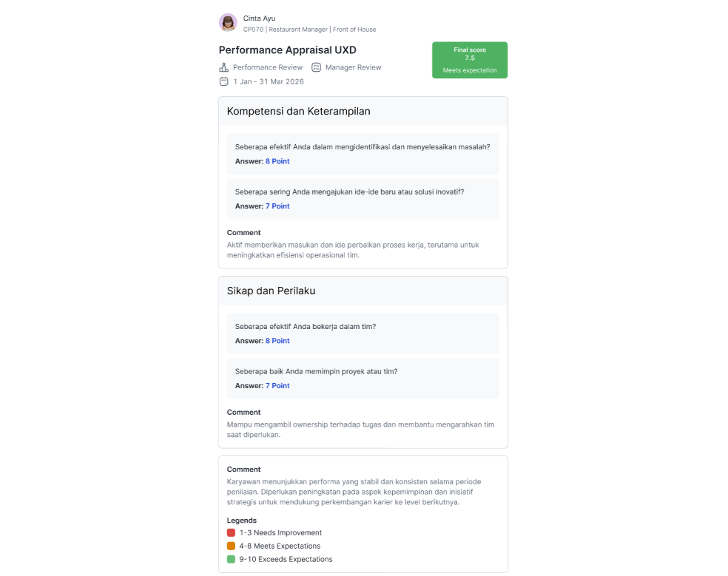Click the Legends heading
This screenshot has height=576, width=728.
click(x=241, y=521)
